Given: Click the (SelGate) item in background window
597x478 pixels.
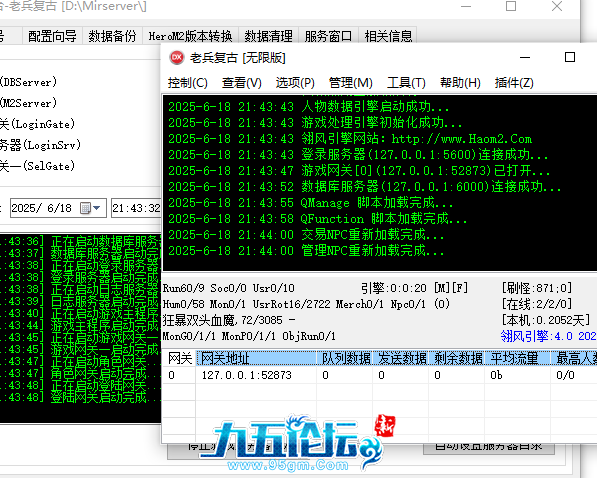Looking at the screenshot, I should [x=37, y=166].
